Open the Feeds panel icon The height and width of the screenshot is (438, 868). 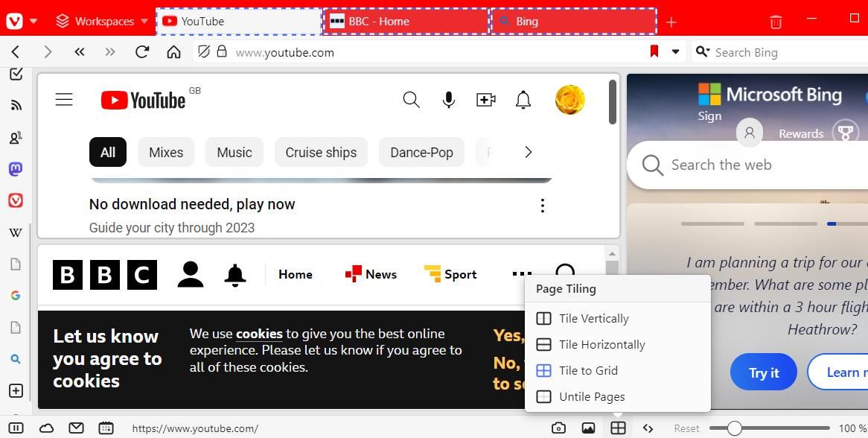coord(16,105)
